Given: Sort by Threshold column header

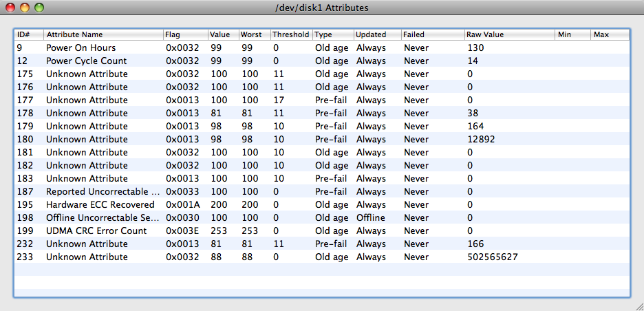Looking at the screenshot, I should (x=292, y=35).
